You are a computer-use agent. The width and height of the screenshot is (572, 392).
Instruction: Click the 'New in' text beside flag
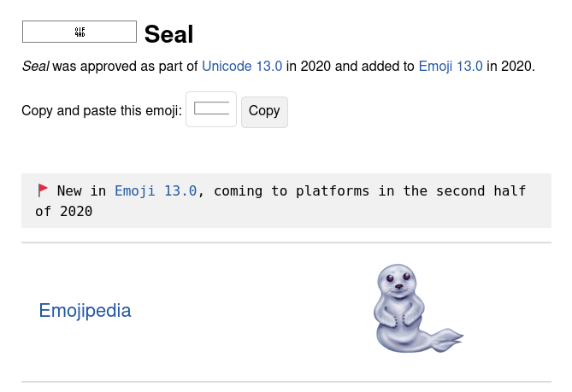coord(82,191)
